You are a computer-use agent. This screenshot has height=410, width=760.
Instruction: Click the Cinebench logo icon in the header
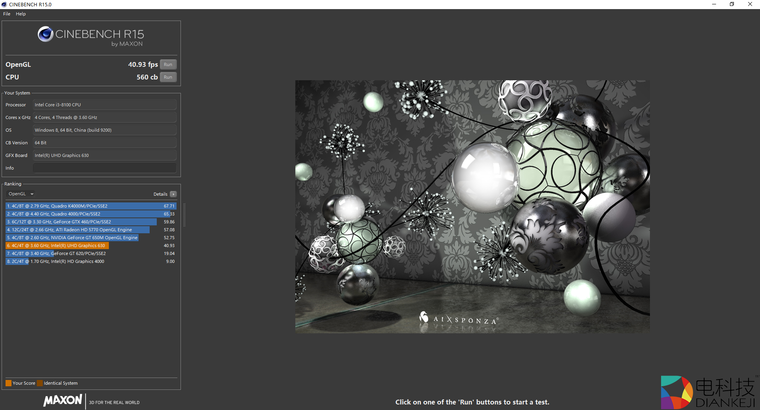pyautogui.click(x=45, y=35)
